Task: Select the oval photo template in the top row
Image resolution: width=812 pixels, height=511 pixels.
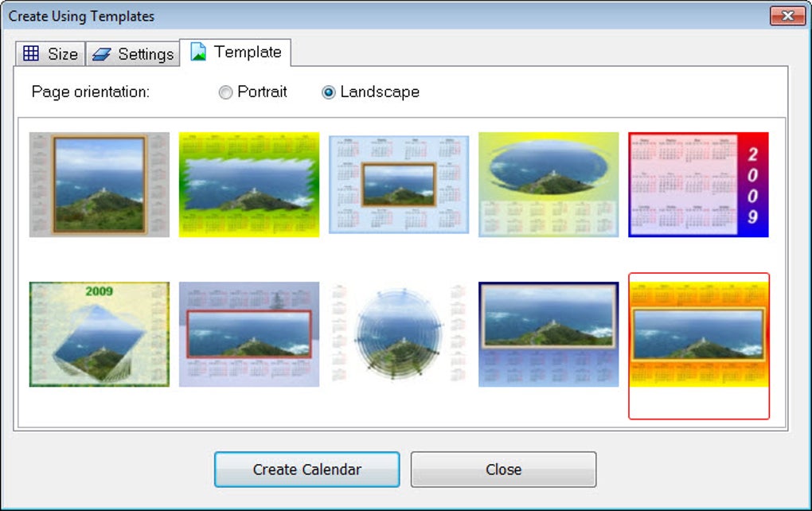Action: pyautogui.click(x=548, y=184)
